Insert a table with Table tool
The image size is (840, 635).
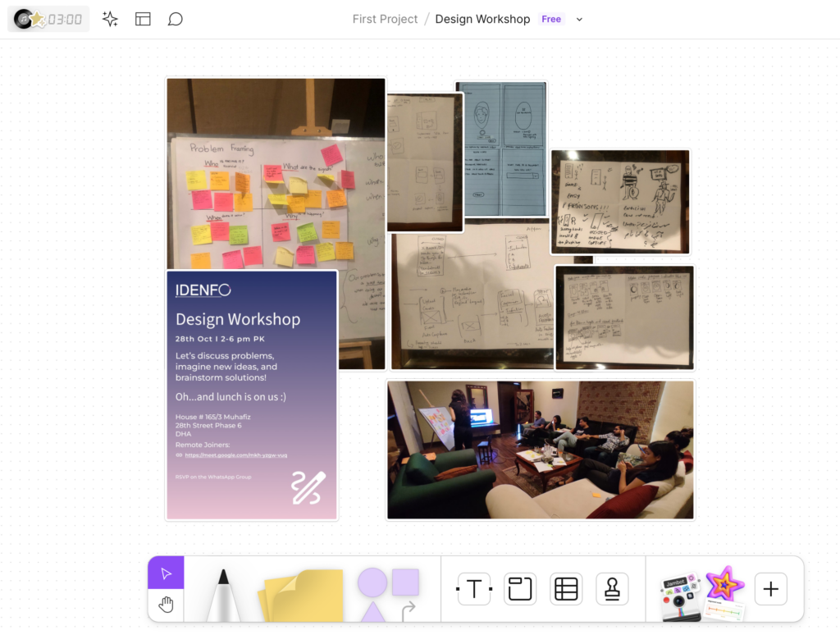click(x=566, y=589)
